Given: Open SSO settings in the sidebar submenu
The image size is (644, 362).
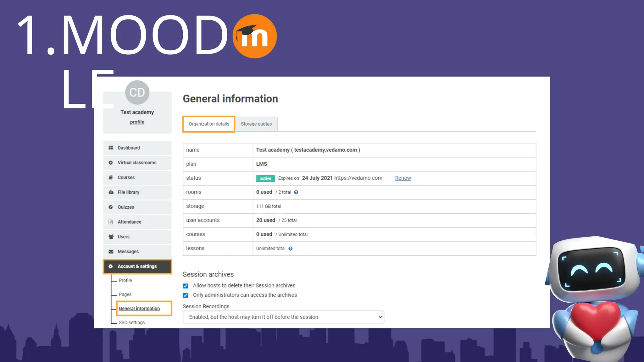Looking at the screenshot, I should click(132, 322).
